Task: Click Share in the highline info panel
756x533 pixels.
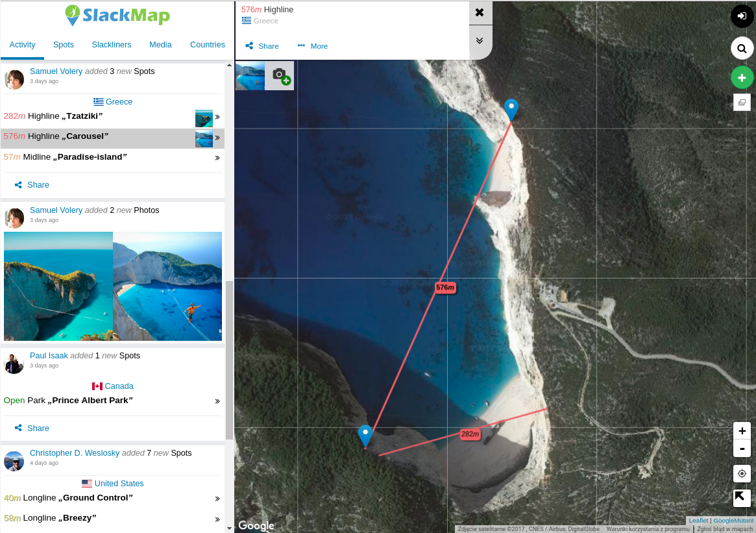Action: coord(262,46)
